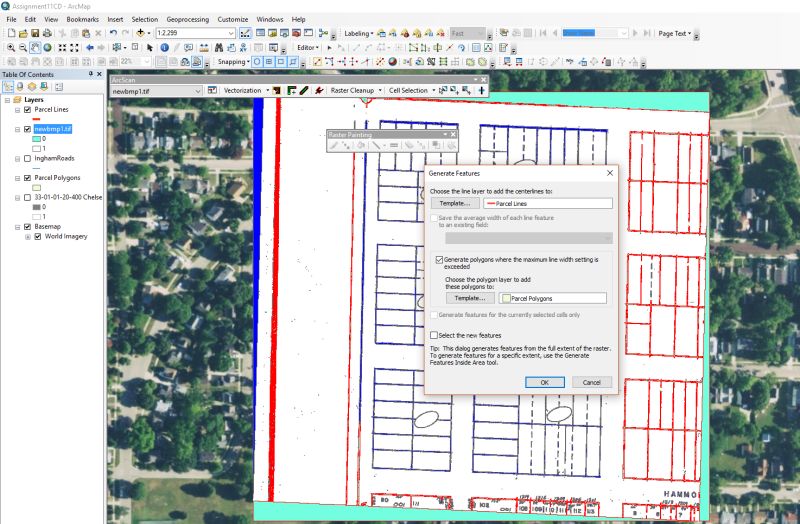This screenshot has height=524, width=800.
Task: Expand the World Imagery tree node
Action: tap(28, 237)
